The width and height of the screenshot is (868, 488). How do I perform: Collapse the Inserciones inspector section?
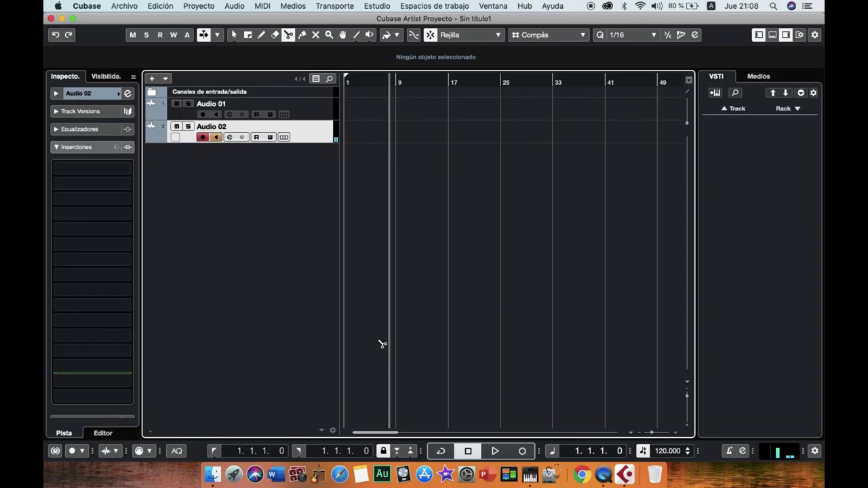pos(56,147)
